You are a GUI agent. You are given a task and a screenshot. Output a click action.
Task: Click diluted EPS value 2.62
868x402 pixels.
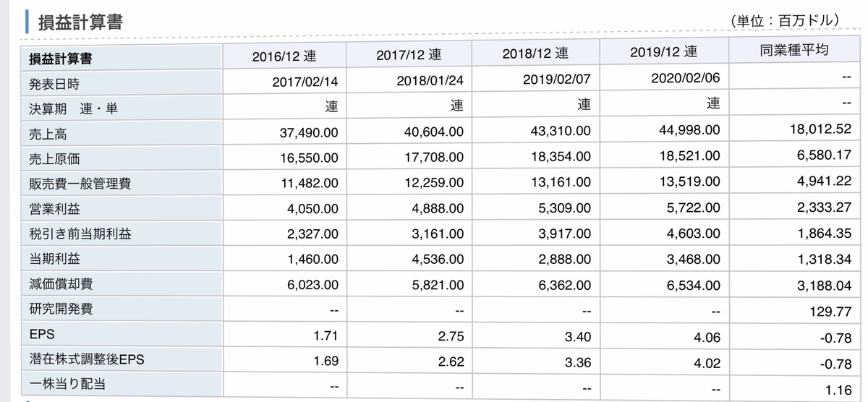pyautogui.click(x=451, y=362)
